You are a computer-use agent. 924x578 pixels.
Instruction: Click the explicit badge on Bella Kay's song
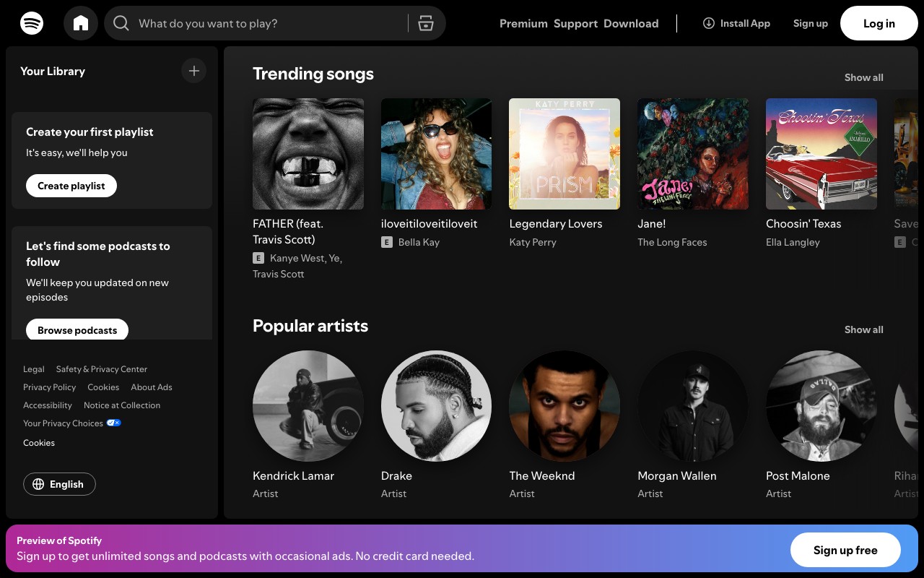point(387,242)
